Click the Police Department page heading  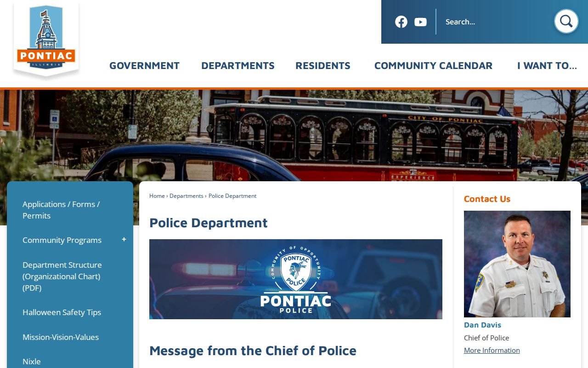coord(209,223)
